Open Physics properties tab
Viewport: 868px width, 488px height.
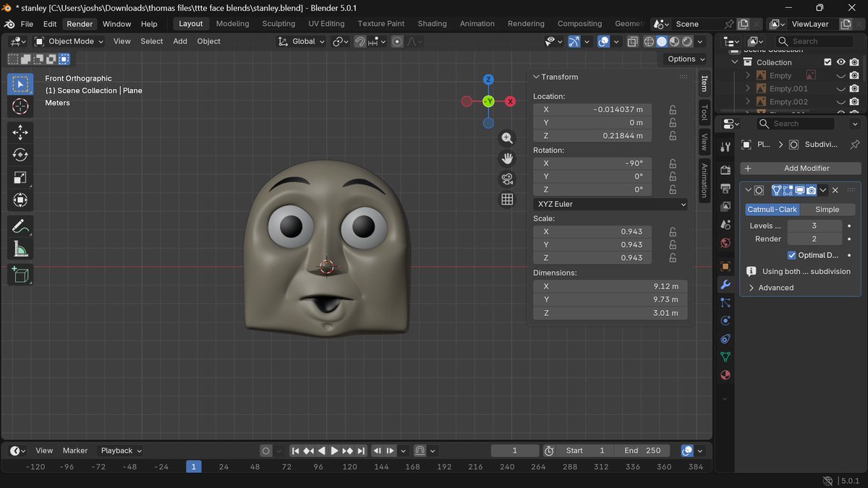pos(726,321)
